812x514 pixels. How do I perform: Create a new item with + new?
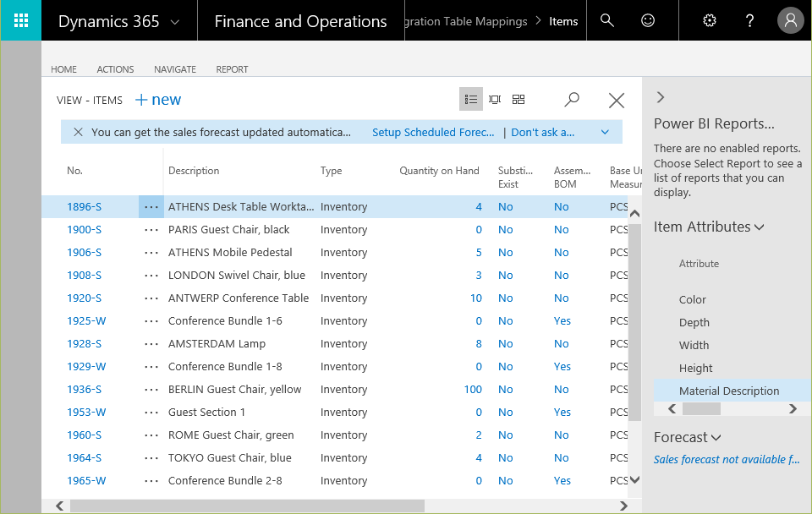click(158, 100)
